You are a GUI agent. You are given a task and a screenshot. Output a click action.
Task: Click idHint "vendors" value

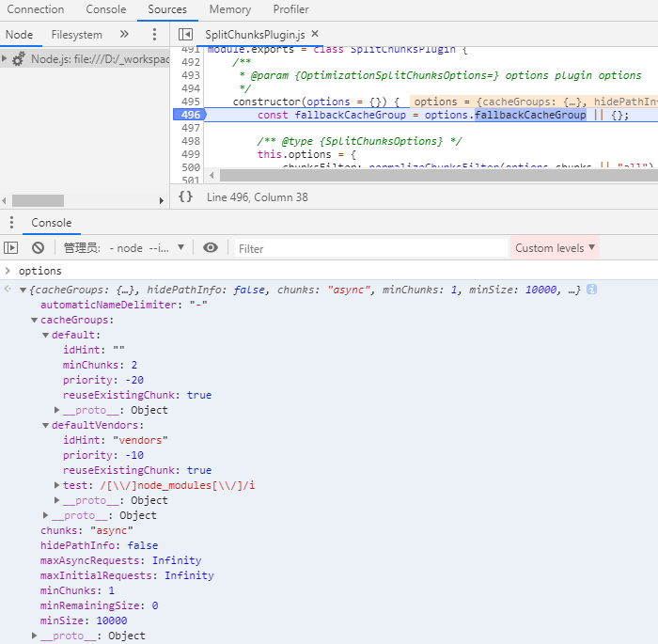click(140, 440)
